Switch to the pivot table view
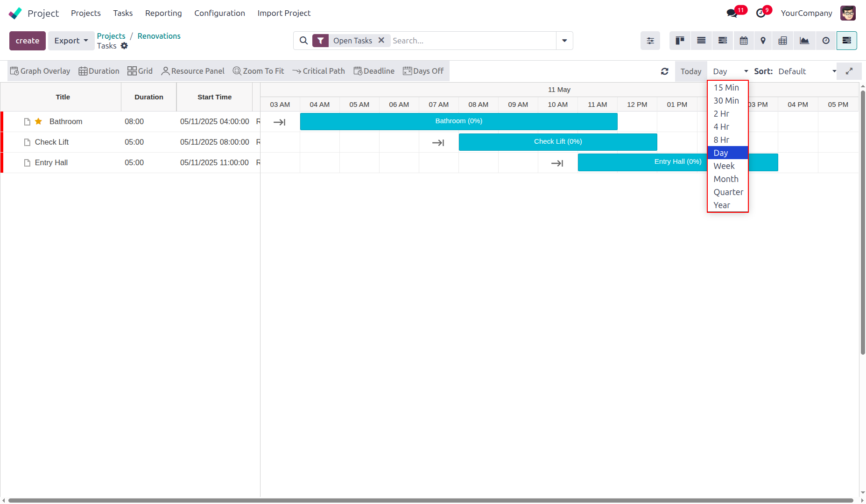 (782, 41)
